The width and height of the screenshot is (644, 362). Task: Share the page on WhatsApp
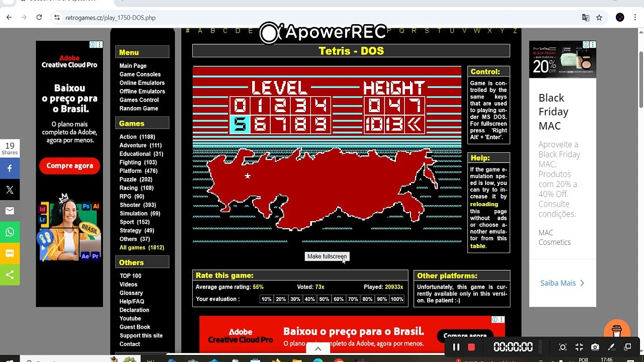[10, 232]
